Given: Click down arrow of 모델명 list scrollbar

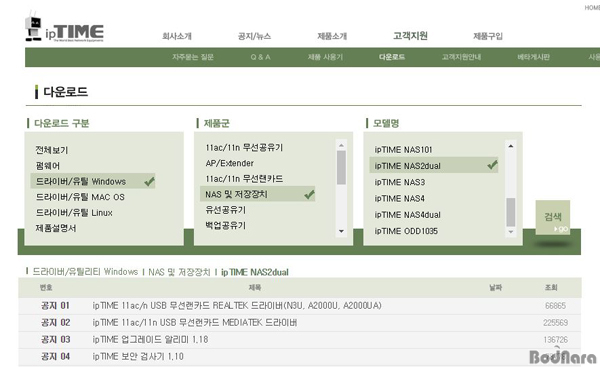Looking at the screenshot, I should click(x=510, y=232).
